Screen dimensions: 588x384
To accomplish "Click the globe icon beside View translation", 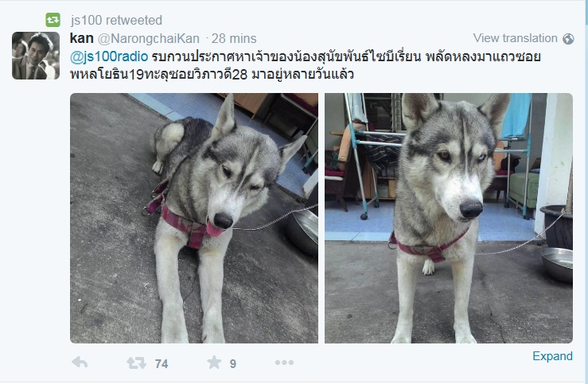I will (568, 39).
